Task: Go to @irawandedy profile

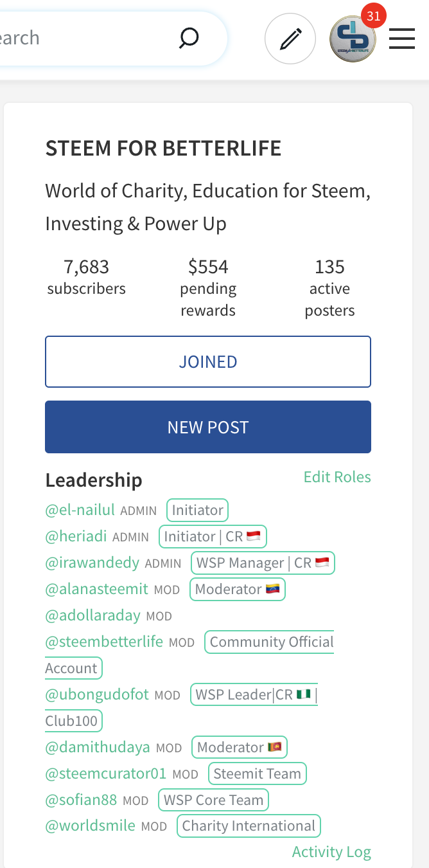Action: point(92,563)
